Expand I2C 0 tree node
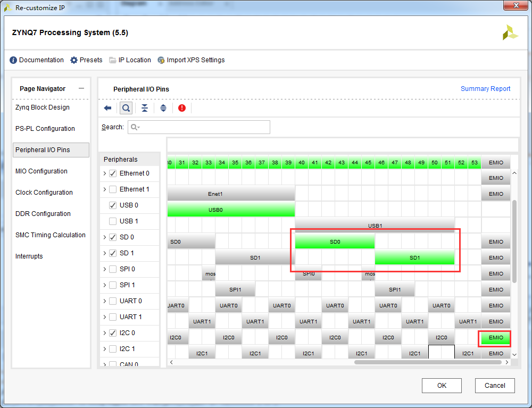This screenshot has height=408, width=532. (x=104, y=332)
